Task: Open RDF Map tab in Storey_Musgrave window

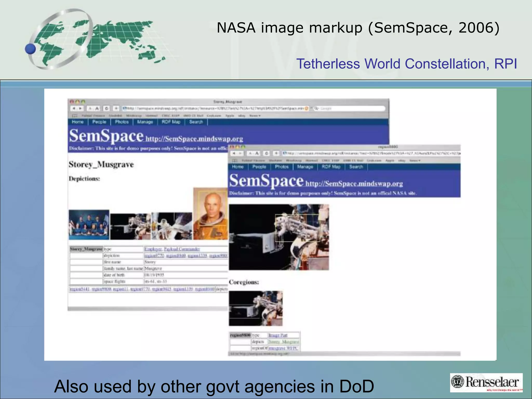Action: click(x=171, y=122)
